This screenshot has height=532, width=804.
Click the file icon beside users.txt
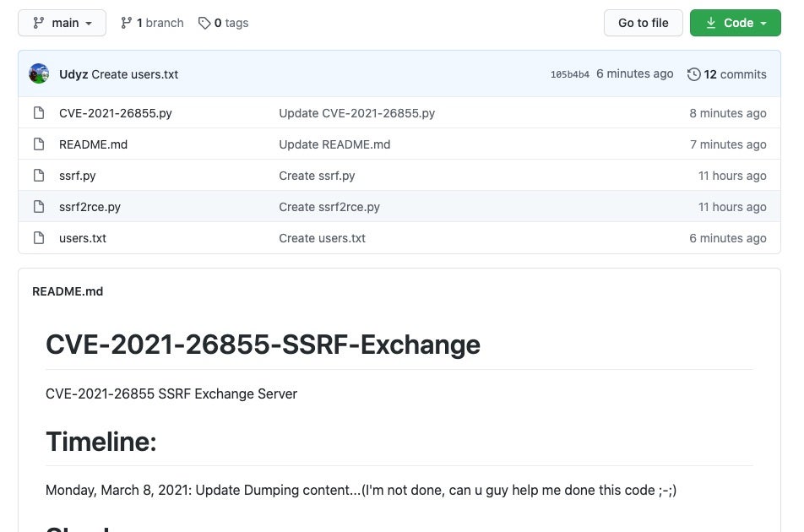(x=38, y=238)
